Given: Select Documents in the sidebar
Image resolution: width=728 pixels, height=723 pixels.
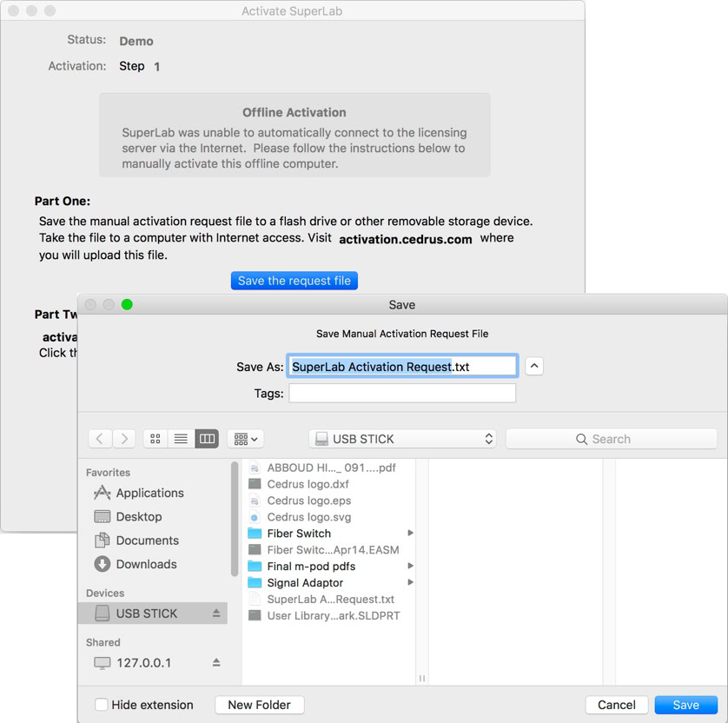Looking at the screenshot, I should coord(147,541).
